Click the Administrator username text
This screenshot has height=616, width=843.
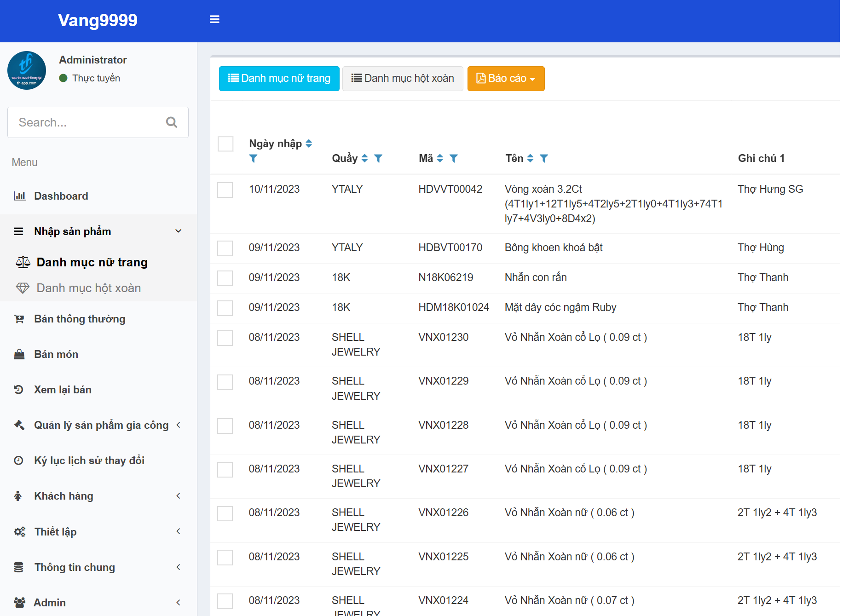tap(93, 60)
